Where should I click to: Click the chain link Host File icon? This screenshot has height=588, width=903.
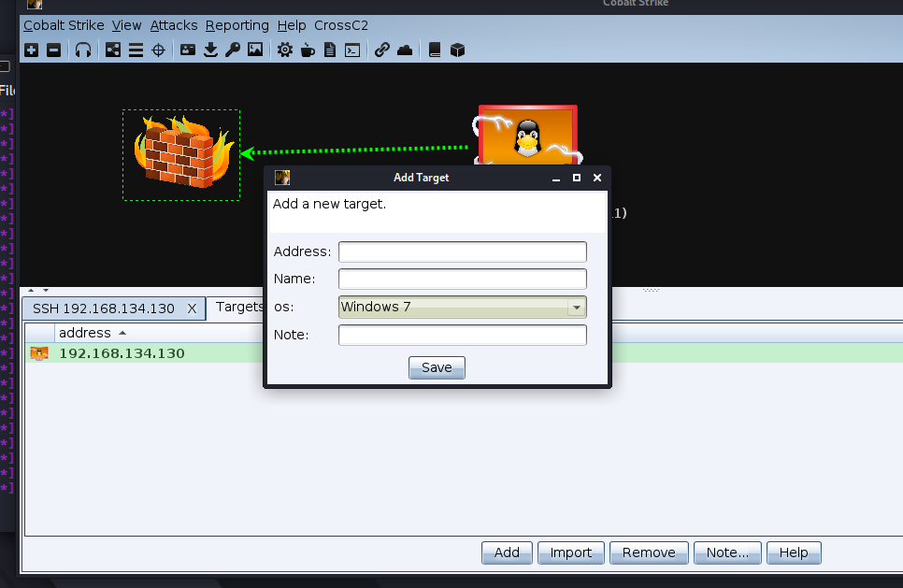click(381, 50)
